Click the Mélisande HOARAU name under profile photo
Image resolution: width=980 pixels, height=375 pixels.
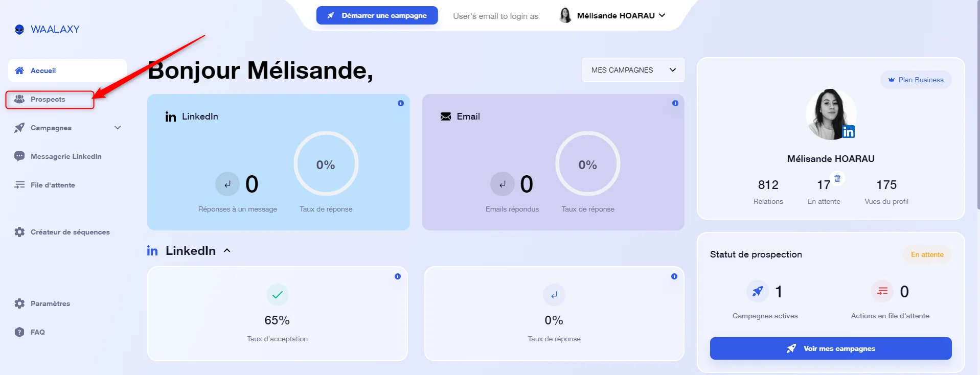[831, 159]
